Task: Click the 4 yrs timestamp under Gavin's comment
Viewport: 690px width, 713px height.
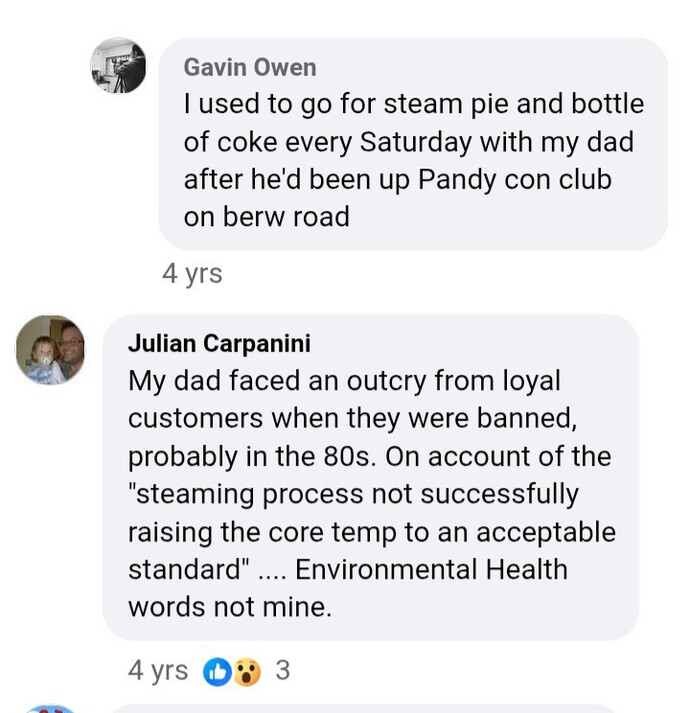Action: click(192, 274)
